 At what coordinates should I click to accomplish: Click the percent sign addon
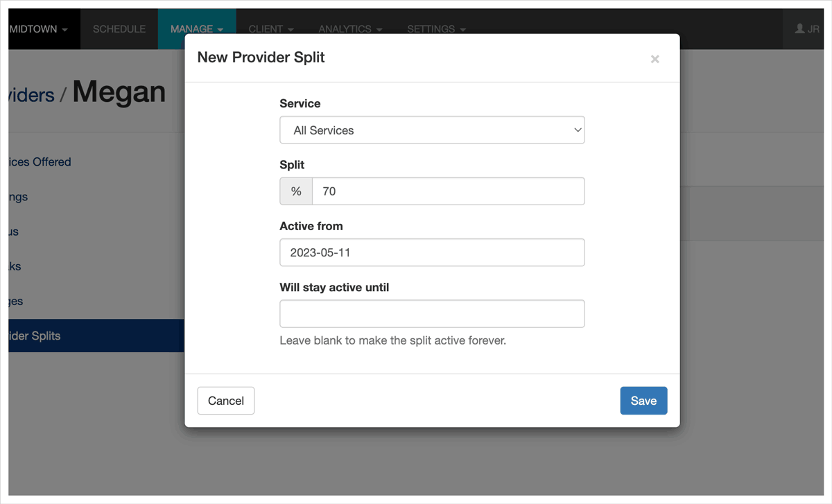296,191
